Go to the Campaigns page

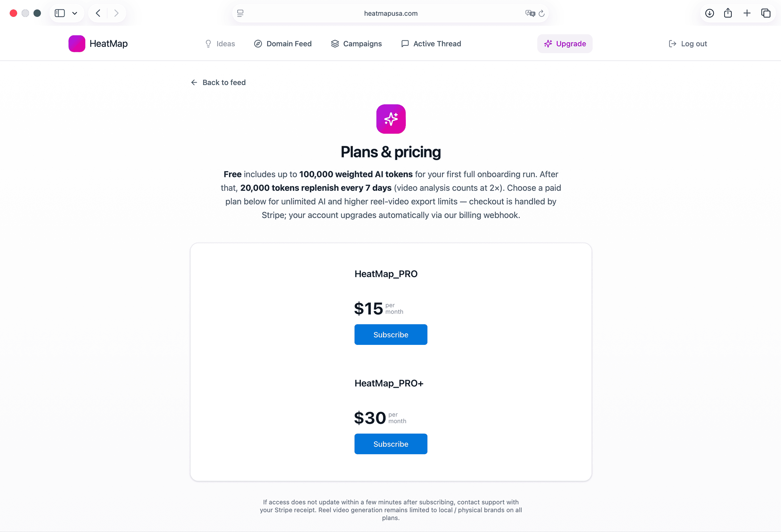(356, 44)
